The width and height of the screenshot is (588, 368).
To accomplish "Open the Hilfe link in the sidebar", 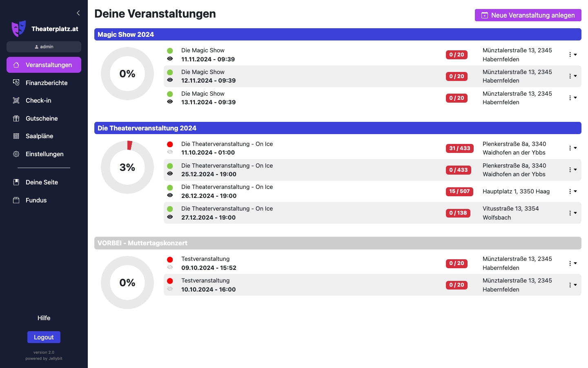I will tap(44, 318).
